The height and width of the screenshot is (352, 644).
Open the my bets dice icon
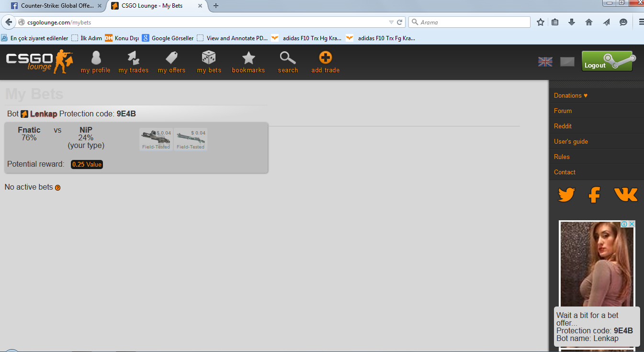click(209, 58)
